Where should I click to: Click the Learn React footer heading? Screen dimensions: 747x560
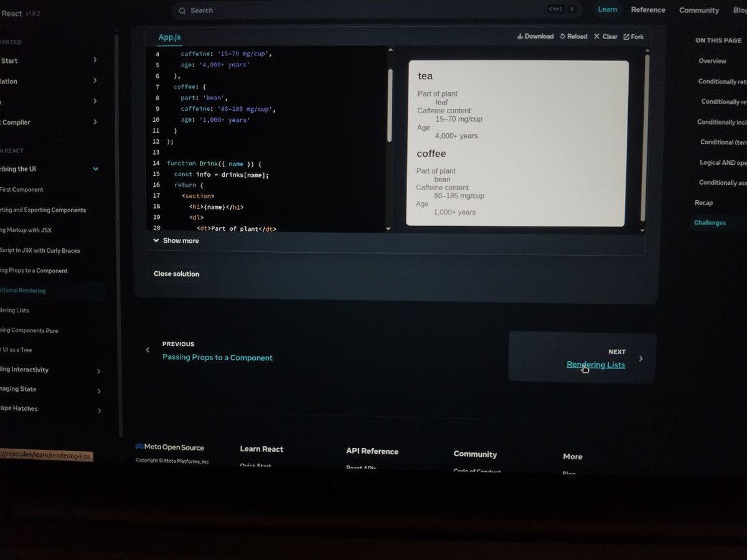pyautogui.click(x=261, y=449)
